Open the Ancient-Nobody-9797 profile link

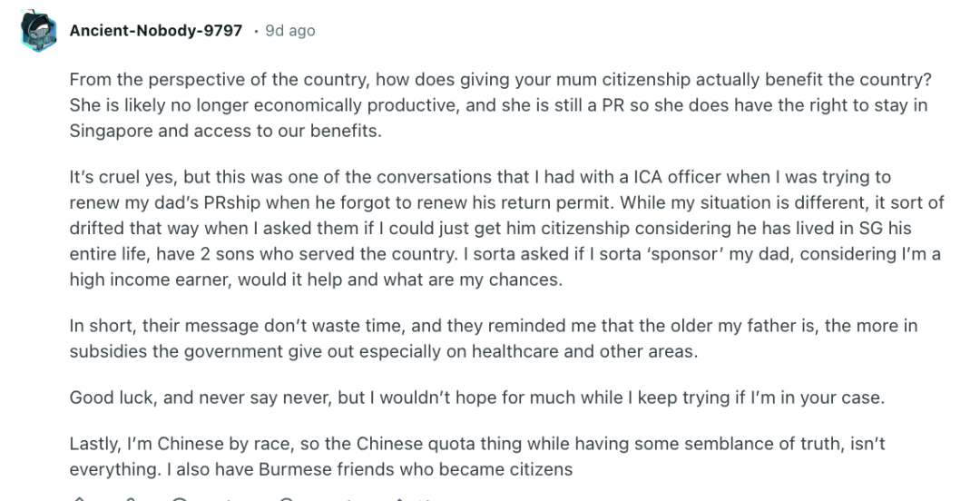click(x=155, y=31)
